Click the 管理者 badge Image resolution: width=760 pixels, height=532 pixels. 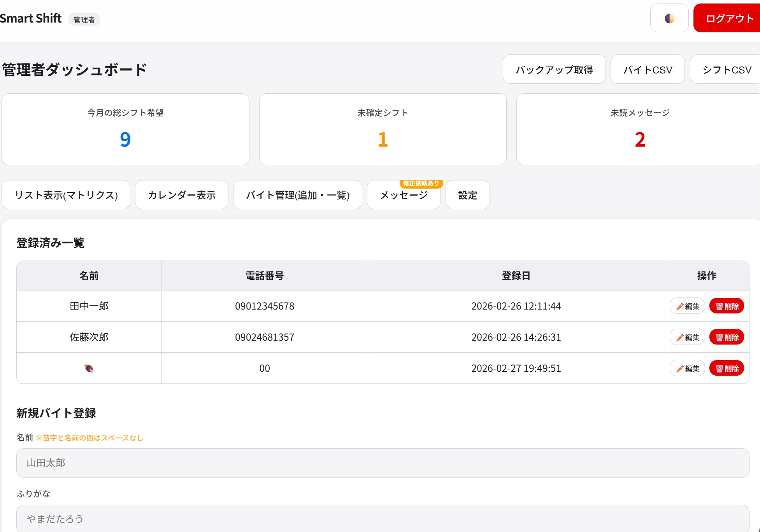click(84, 19)
